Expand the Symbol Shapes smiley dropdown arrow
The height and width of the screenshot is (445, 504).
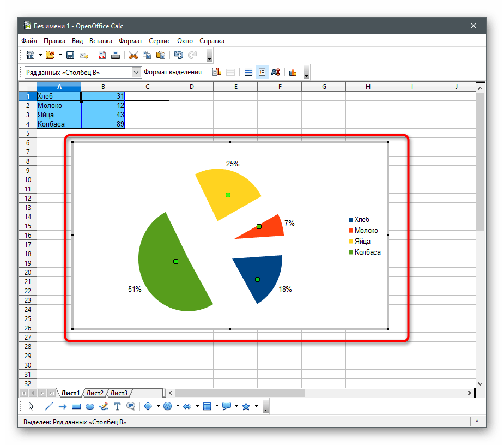coord(177,406)
